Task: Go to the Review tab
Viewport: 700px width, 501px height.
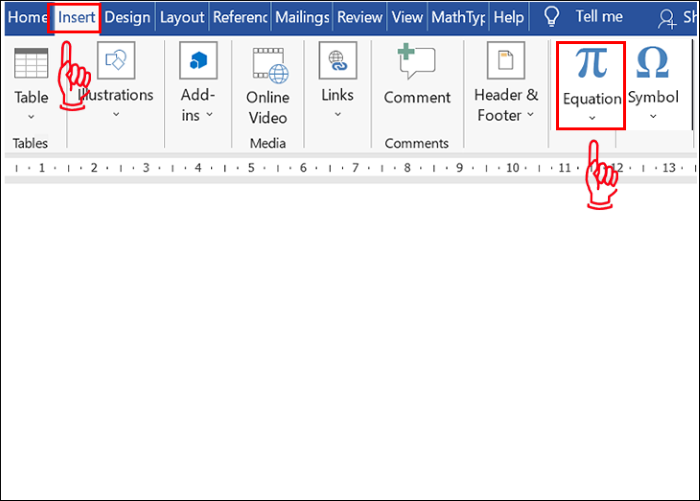Action: (x=358, y=17)
